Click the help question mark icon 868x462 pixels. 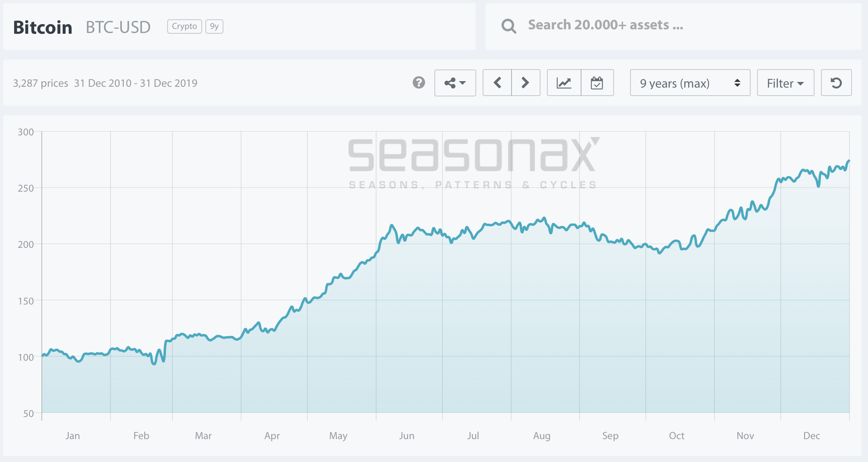pos(419,83)
